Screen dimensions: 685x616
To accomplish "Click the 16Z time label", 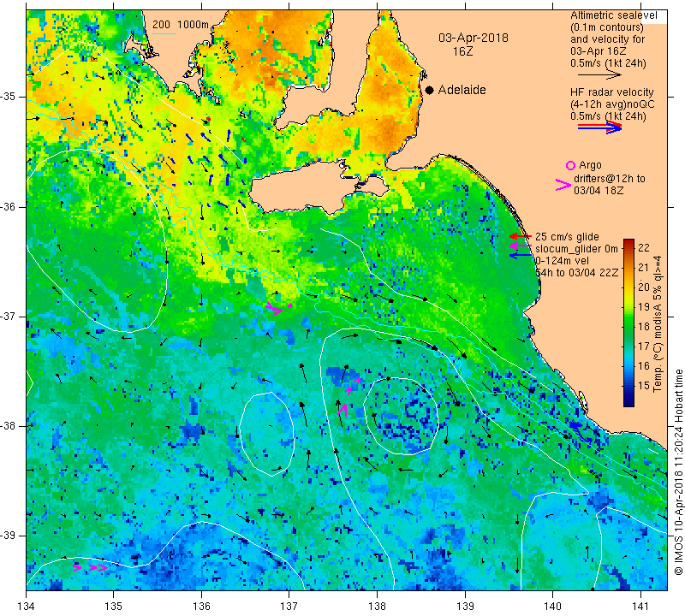I will coord(462,51).
